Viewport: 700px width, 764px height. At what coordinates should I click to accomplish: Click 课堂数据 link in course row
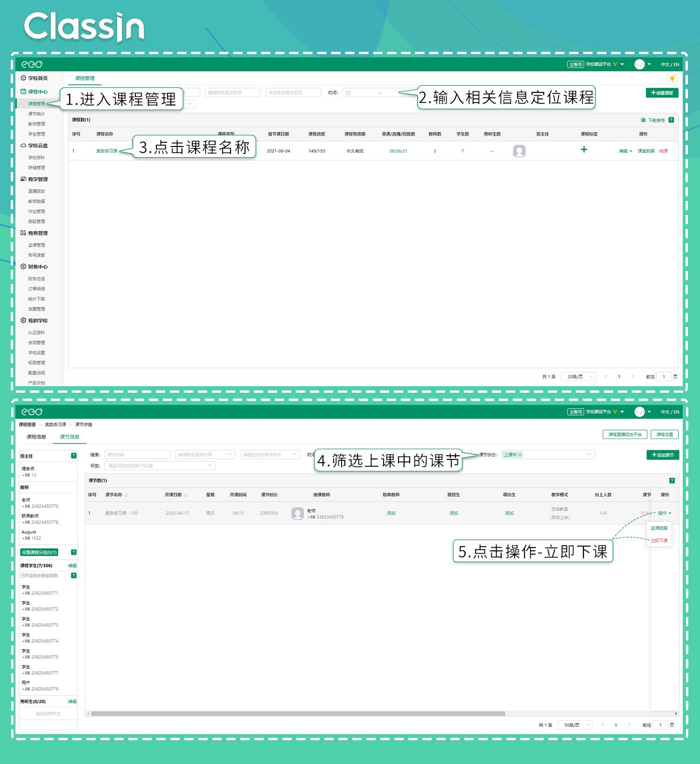tap(646, 151)
